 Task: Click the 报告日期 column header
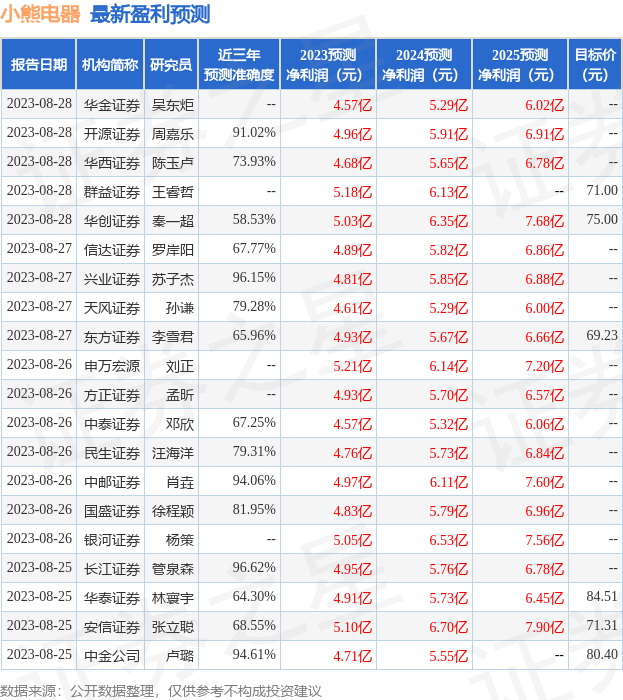(x=38, y=65)
